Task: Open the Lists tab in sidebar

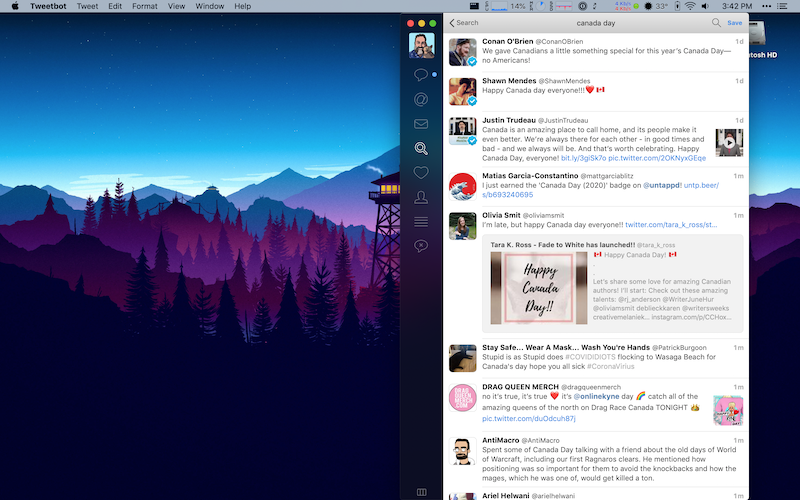Action: pos(420,221)
